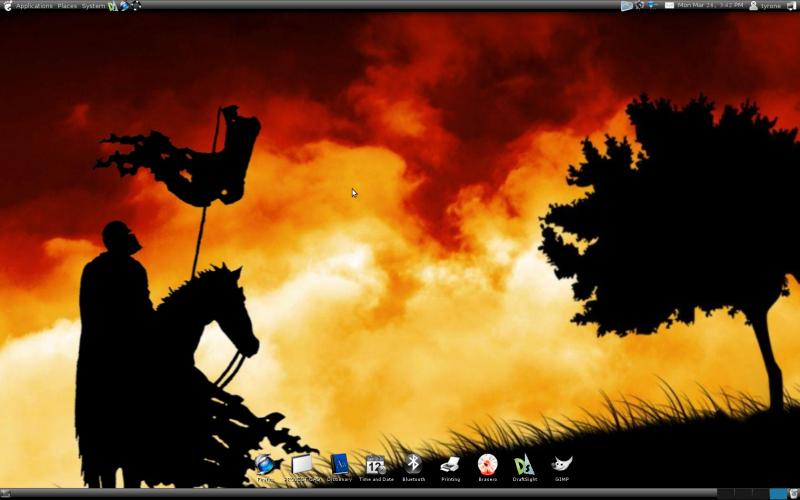Open Brasero disc burner
Screen dimensions: 800x500
tap(488, 465)
